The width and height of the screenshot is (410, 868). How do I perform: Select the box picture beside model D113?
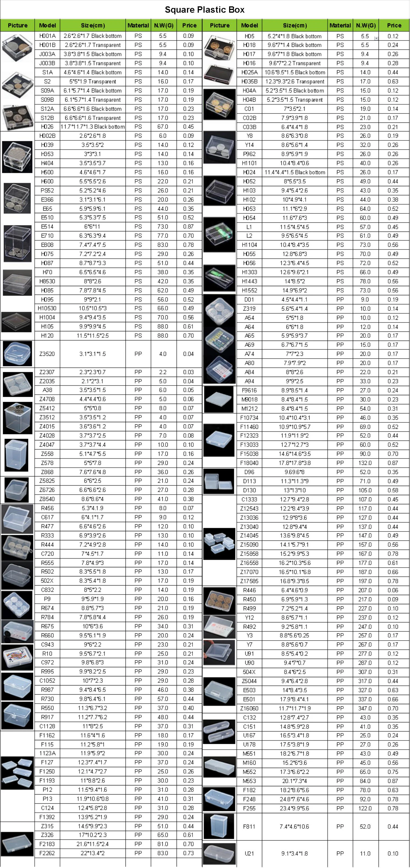pos(219,481)
